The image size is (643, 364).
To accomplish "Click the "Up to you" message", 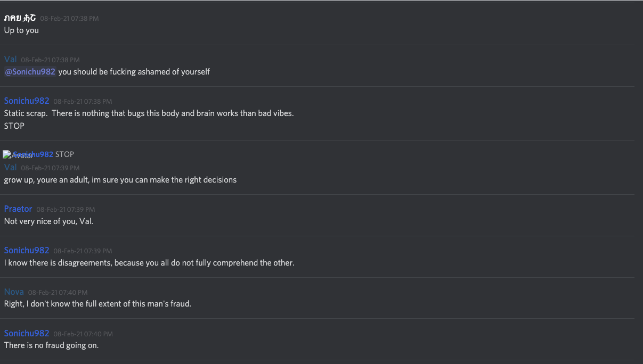I will click(21, 30).
